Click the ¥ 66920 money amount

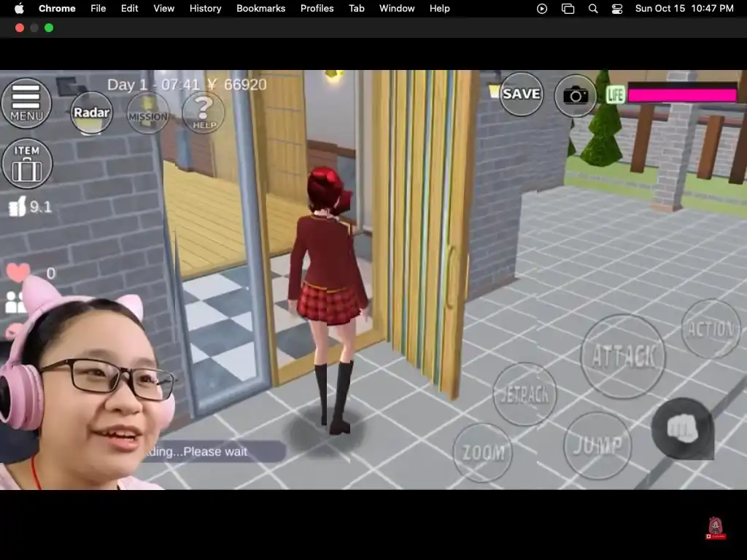click(x=237, y=85)
